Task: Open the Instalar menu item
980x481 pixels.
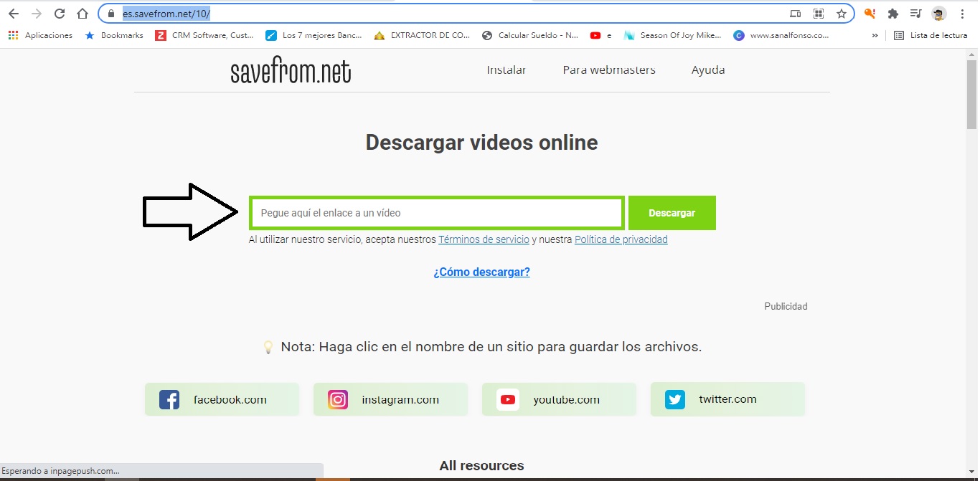Action: pyautogui.click(x=507, y=70)
